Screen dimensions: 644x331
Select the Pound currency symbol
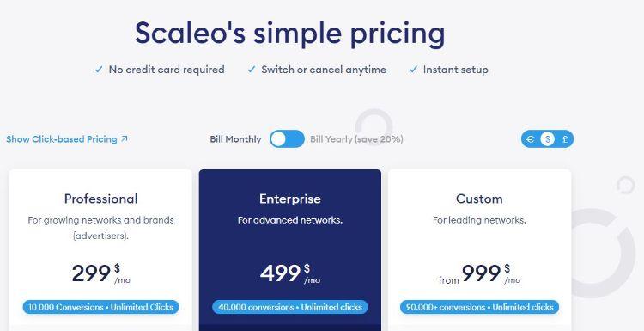[x=565, y=139]
